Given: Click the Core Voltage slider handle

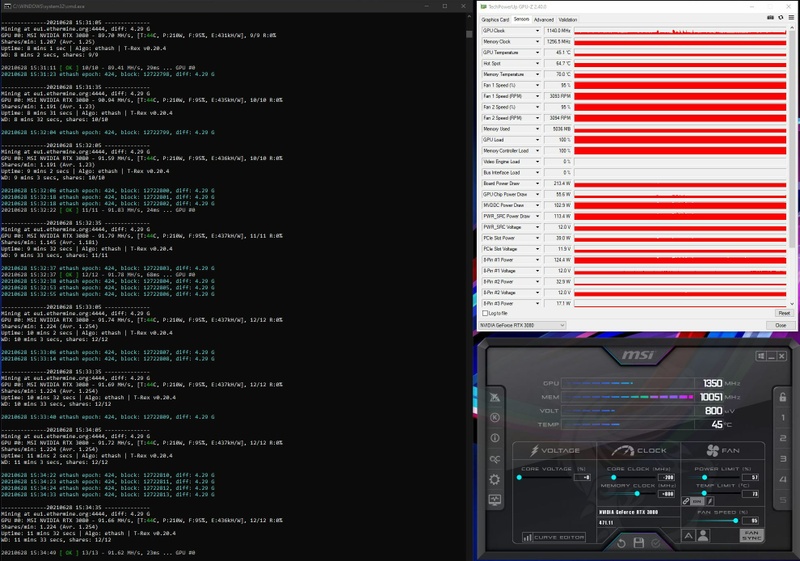Looking at the screenshot, I should [519, 477].
